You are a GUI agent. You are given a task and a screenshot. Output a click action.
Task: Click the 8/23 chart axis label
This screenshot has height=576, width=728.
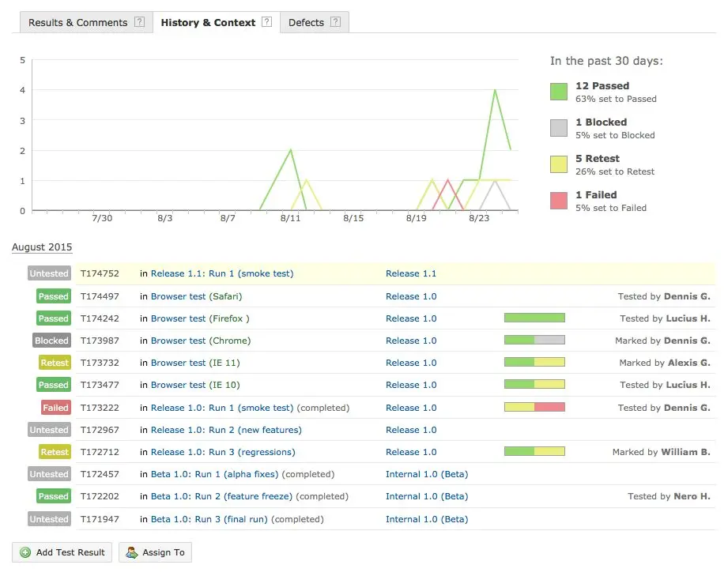click(x=479, y=218)
